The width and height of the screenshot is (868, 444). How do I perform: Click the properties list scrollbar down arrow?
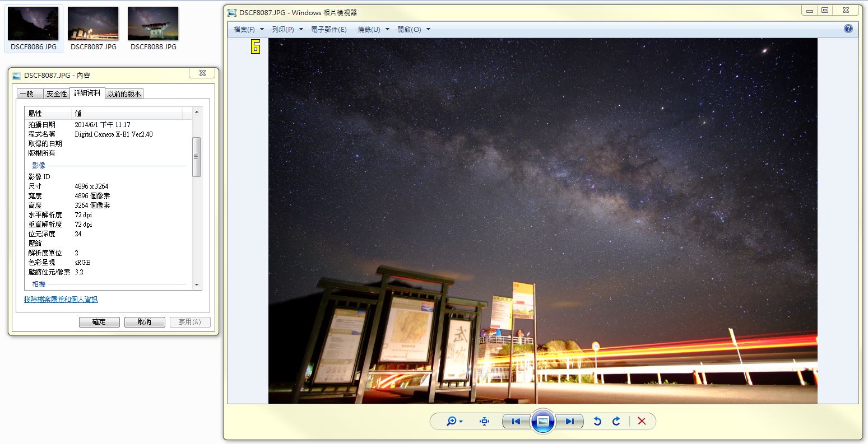[196, 285]
